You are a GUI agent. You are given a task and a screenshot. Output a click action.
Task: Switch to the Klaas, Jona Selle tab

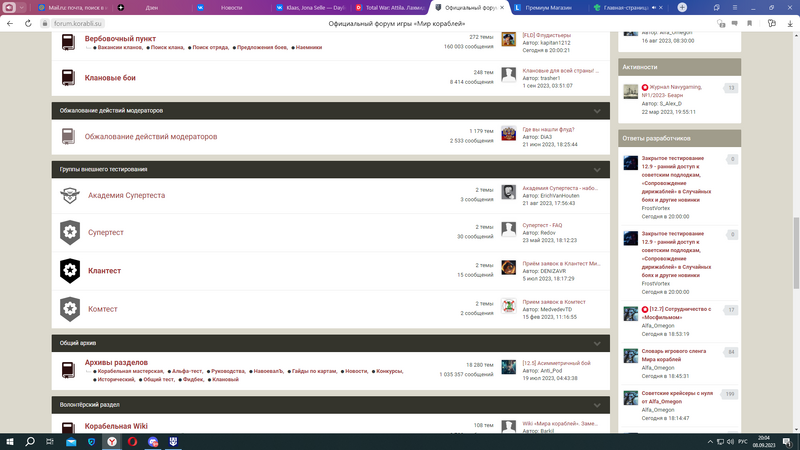[310, 8]
